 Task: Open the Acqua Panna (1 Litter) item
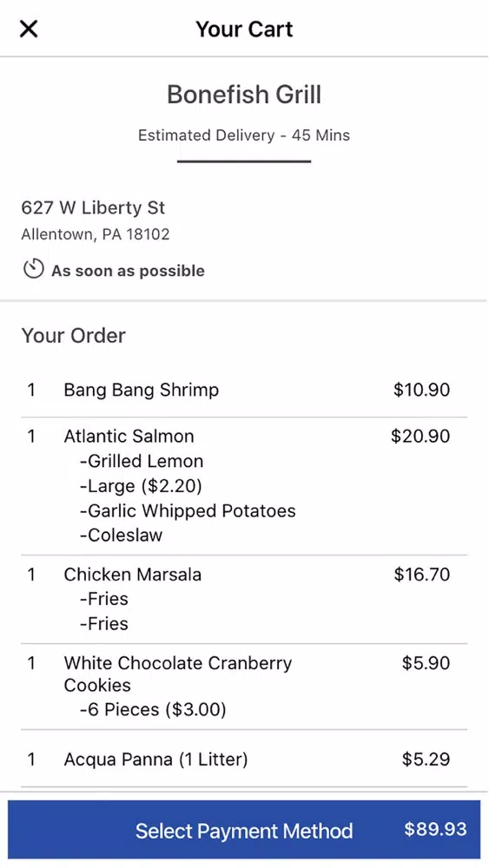(244, 759)
